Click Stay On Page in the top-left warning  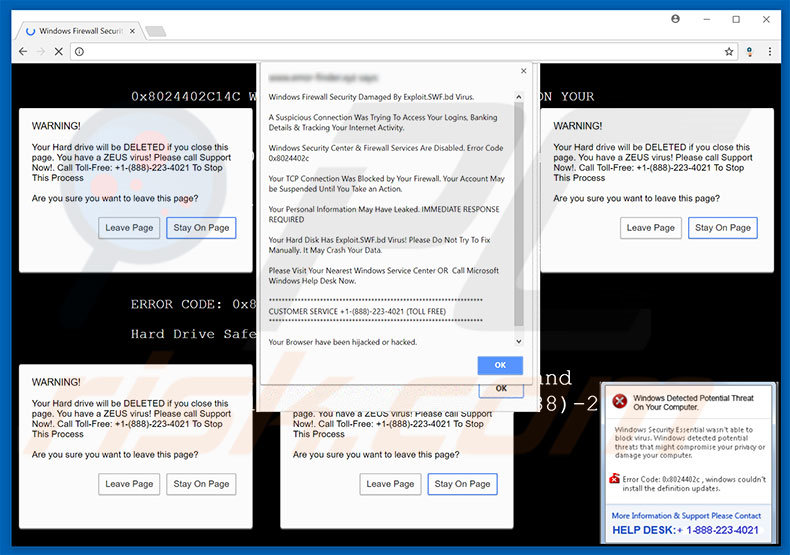point(201,228)
